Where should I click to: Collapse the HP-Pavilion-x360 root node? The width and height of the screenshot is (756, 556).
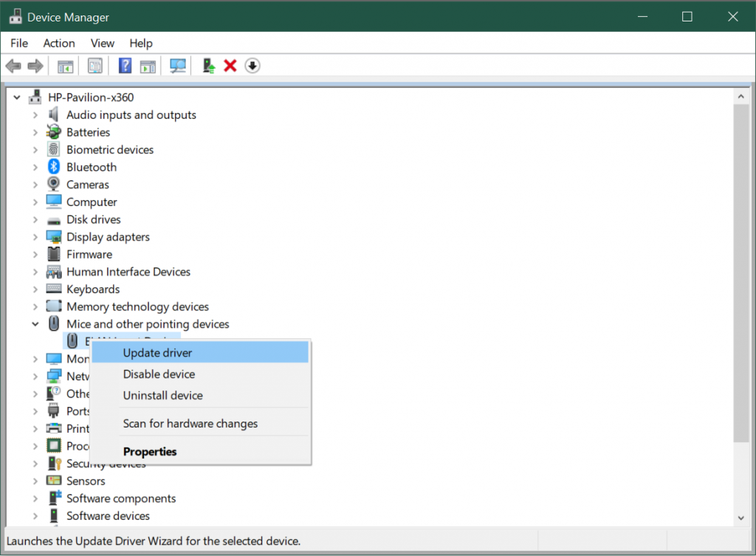pos(17,97)
